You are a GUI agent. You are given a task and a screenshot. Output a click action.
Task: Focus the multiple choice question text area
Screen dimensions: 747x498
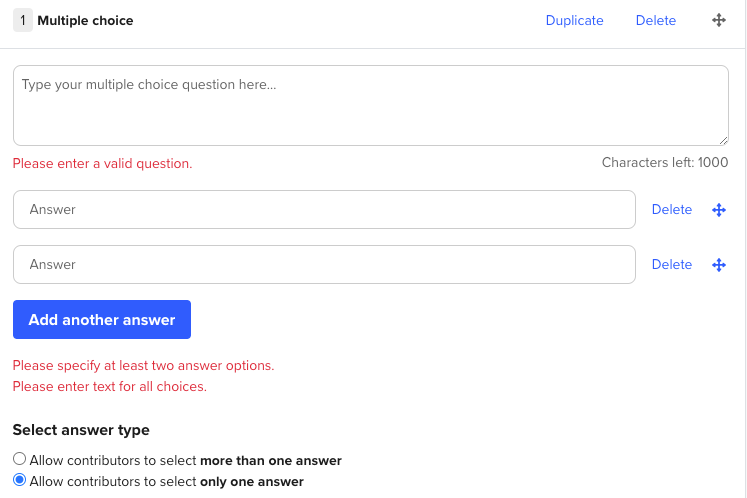pyautogui.click(x=371, y=106)
